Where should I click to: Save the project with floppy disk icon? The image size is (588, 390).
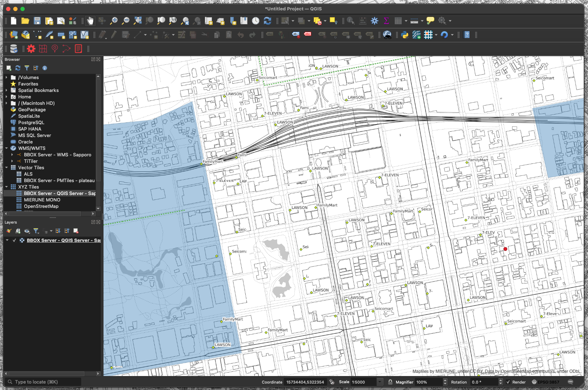[x=37, y=21]
